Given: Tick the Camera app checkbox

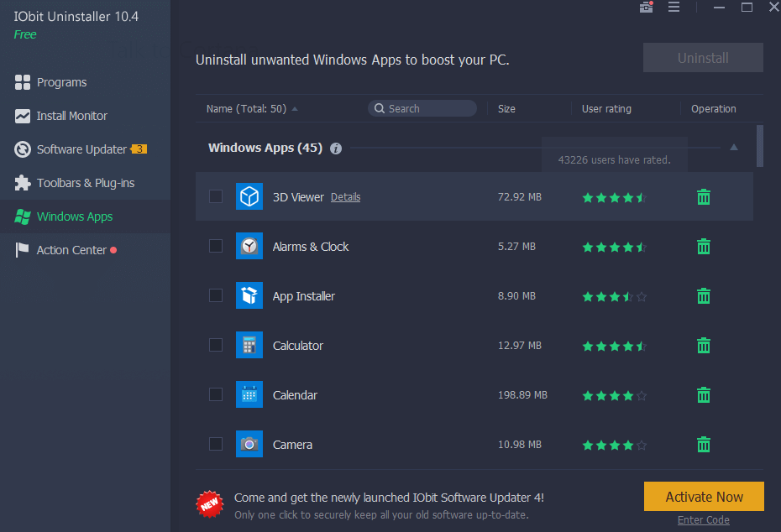Looking at the screenshot, I should click(216, 444).
